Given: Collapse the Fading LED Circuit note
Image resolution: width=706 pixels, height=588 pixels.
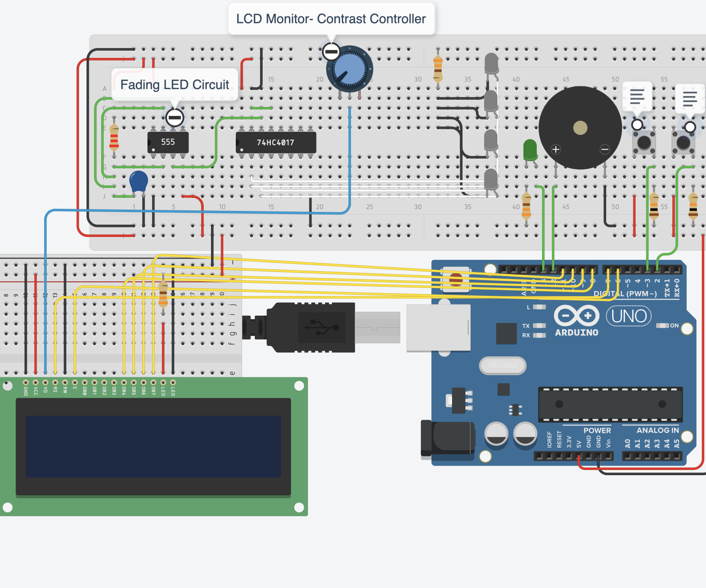Looking at the screenshot, I should pyautogui.click(x=175, y=118).
